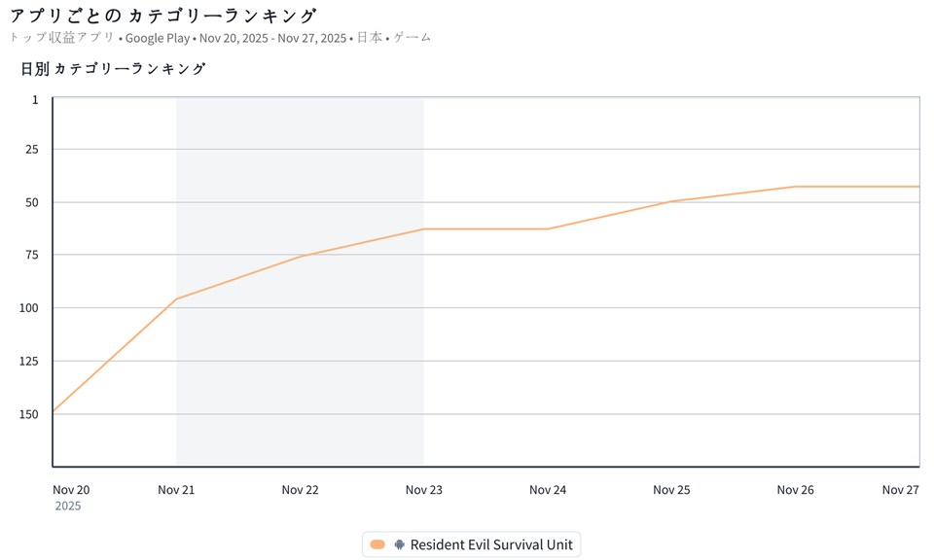The image size is (934, 560).
Task: Click the Nov 21 data point on the line
Action: pos(176,298)
